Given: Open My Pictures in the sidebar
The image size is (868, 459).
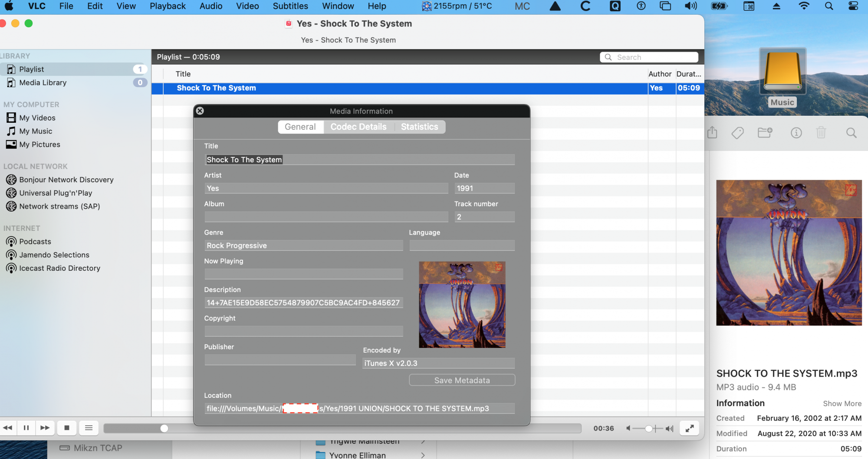Looking at the screenshot, I should coord(39,144).
